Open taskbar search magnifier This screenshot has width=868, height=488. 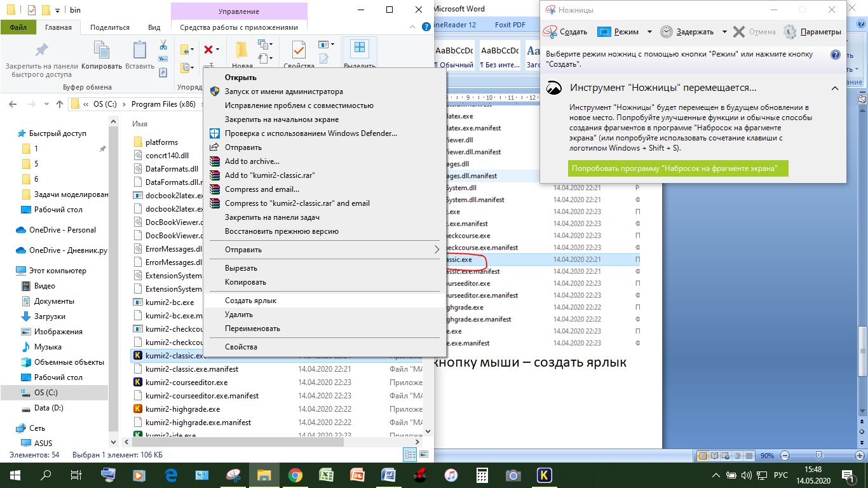coord(46,475)
